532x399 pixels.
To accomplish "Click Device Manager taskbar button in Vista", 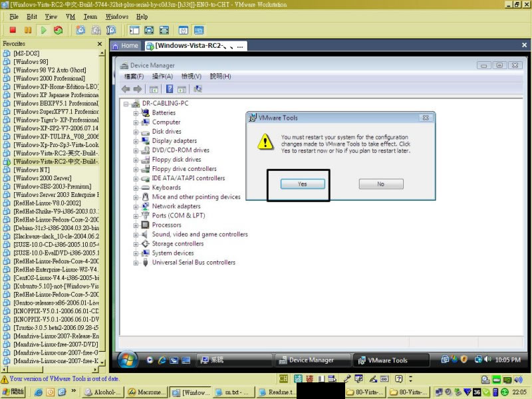I will [x=311, y=360].
